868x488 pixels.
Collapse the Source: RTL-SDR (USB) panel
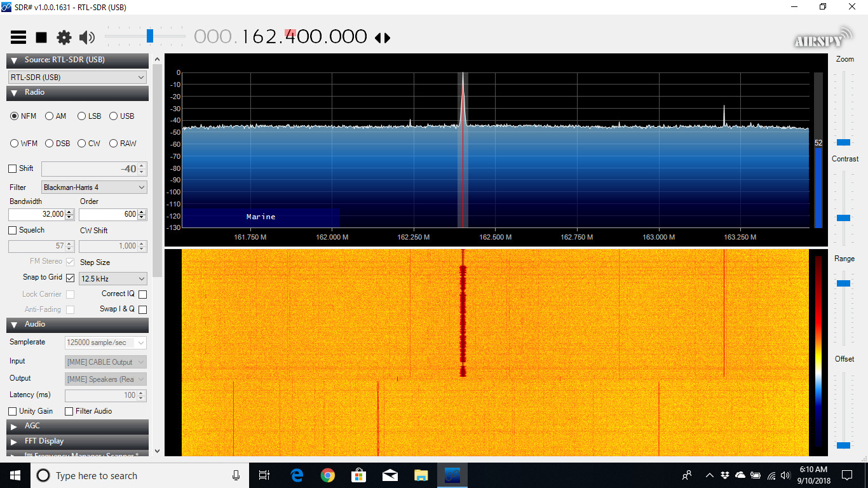[x=78, y=60]
